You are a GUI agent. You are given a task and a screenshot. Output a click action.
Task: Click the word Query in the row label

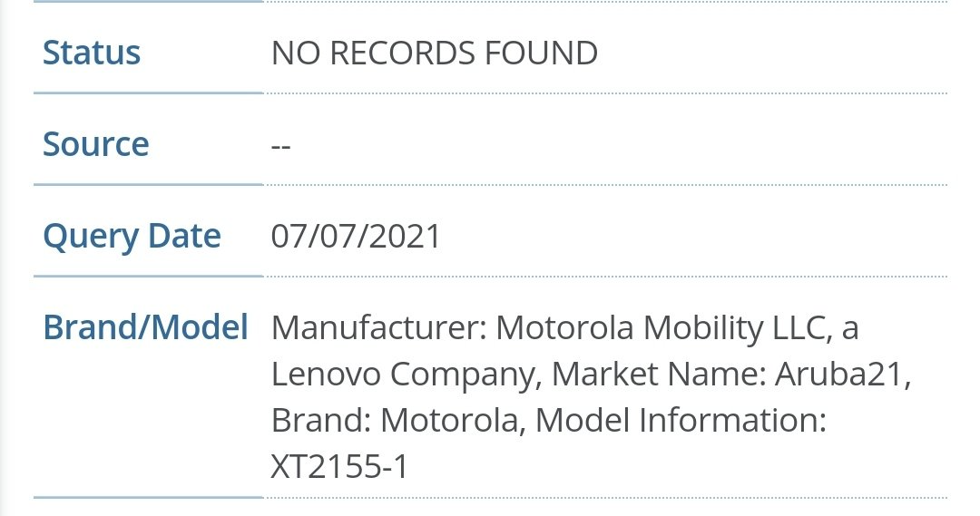tap(83, 237)
